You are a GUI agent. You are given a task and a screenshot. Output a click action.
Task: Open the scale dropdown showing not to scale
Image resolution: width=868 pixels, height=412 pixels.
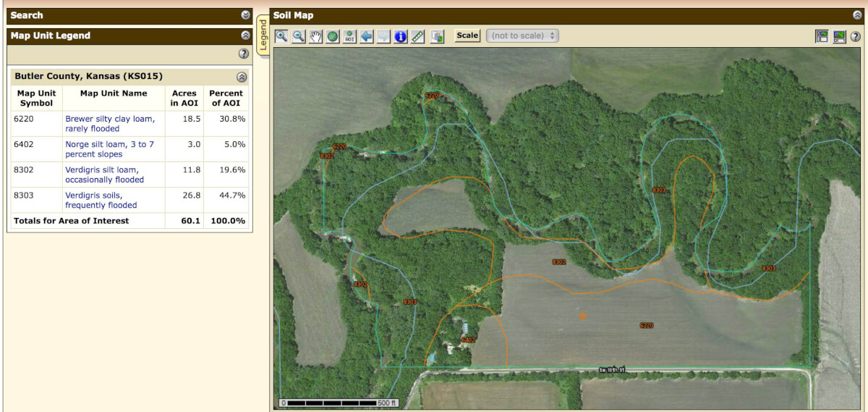[522, 35]
